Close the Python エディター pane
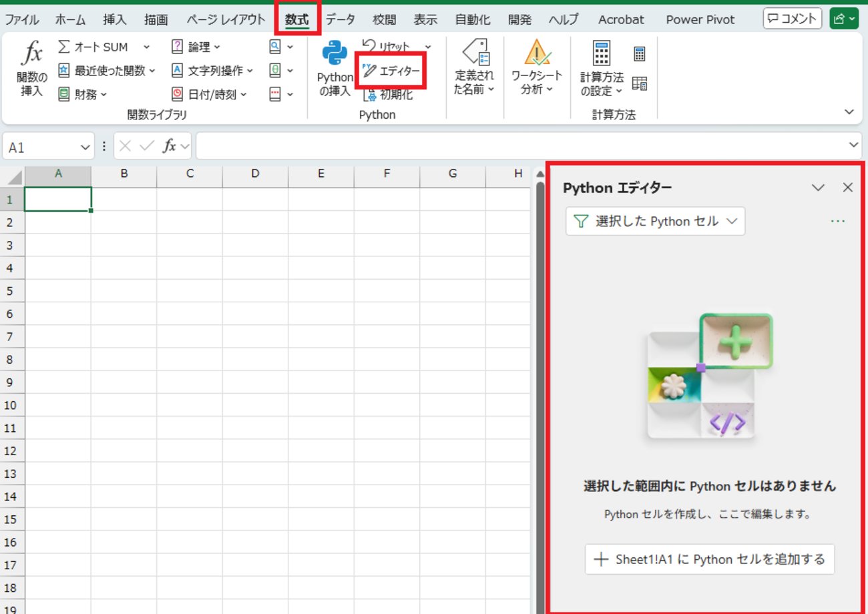 tap(848, 188)
